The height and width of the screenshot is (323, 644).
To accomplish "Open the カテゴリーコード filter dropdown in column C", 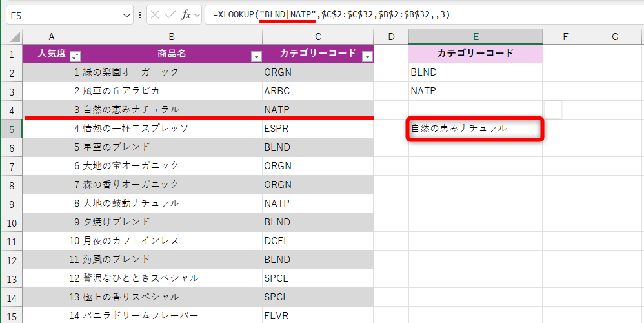I will click(x=367, y=57).
